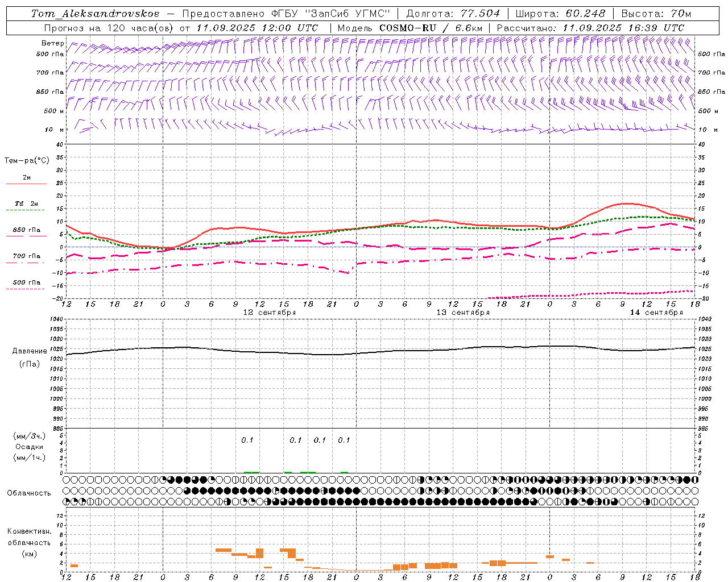Select the model name COSMO-RU / 6.6км
The image size is (728, 582).
tap(432, 28)
